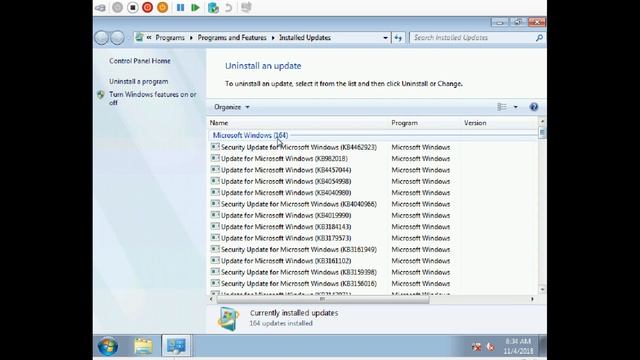Click the Control Panel taskbar button
Viewport: 640px width, 360px height.
pos(176,346)
